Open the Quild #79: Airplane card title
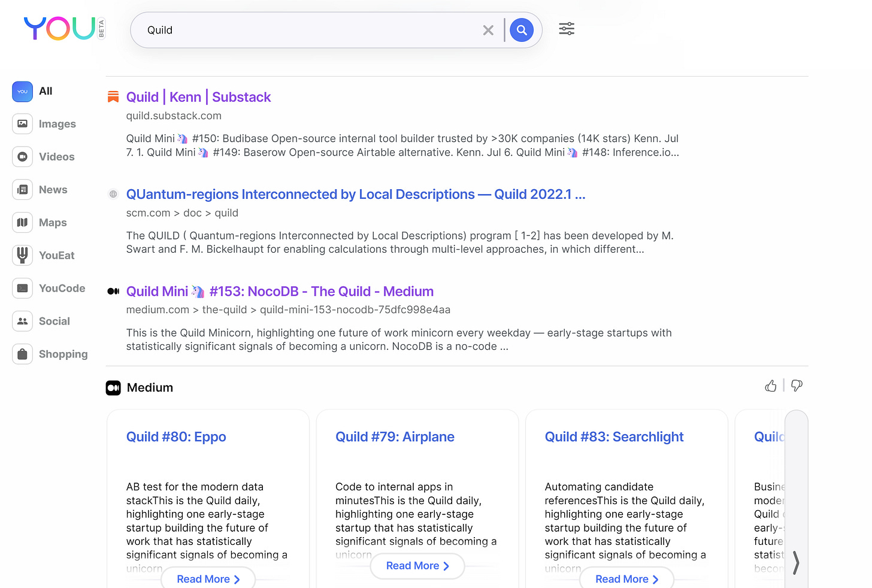 tap(395, 437)
